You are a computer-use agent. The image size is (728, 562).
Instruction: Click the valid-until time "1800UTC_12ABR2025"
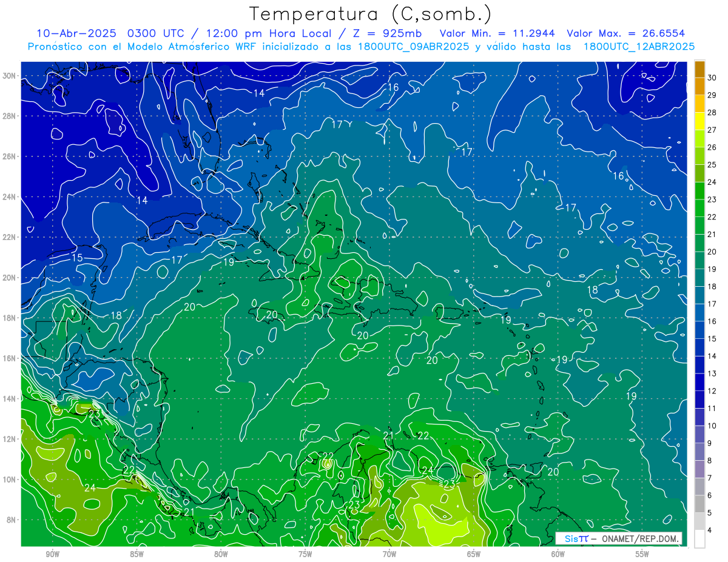pos(639,47)
